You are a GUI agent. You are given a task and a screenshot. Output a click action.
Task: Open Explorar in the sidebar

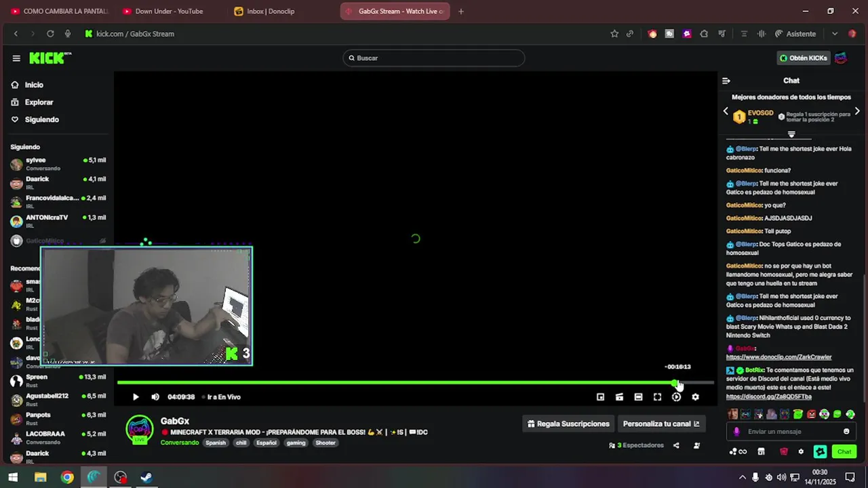32,102
